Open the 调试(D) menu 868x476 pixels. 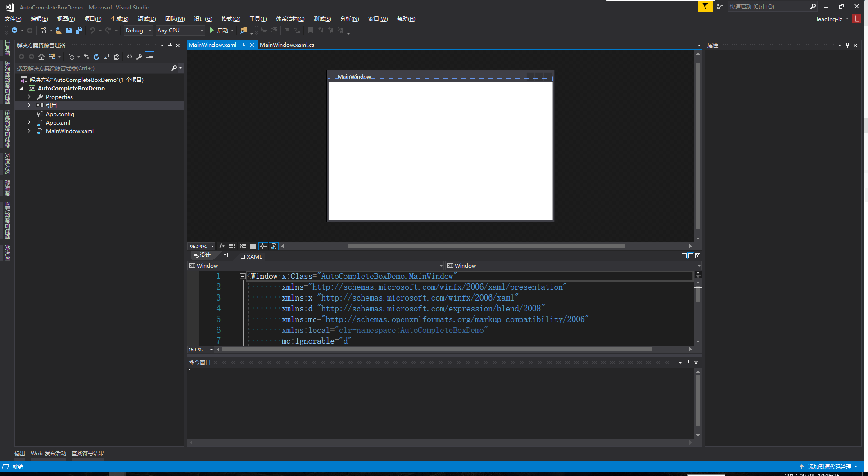tap(147, 19)
